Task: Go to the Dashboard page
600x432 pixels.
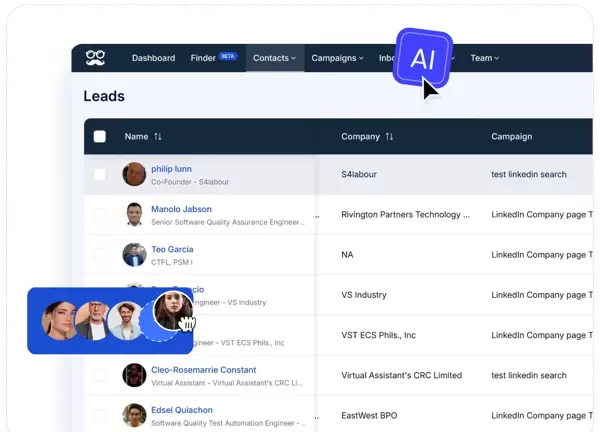Action: click(153, 58)
